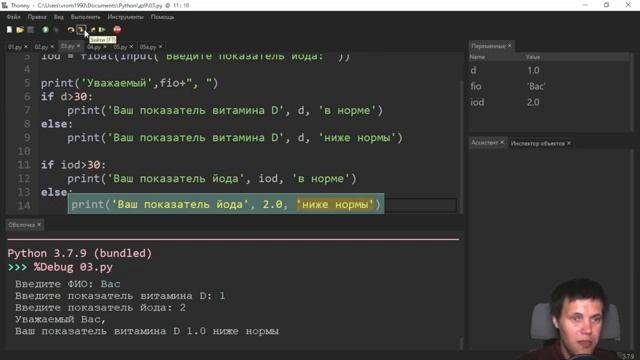Click code line 'if d>30:'
640x360 pixels.
pos(67,97)
